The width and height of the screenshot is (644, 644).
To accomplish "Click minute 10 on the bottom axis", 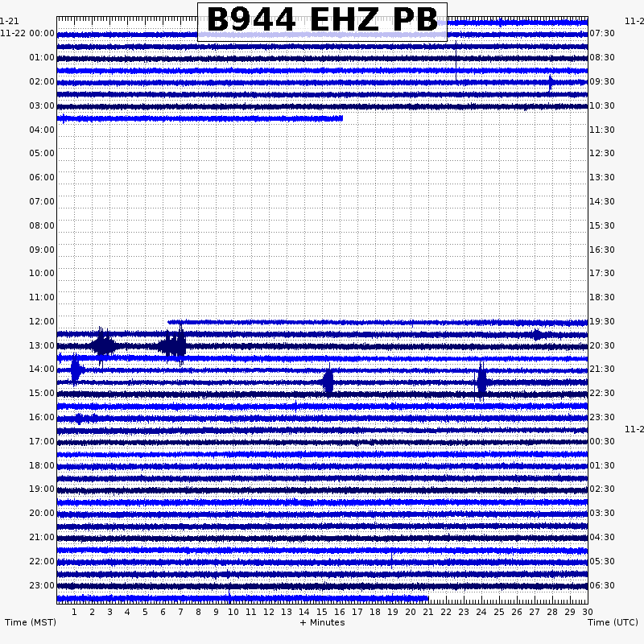I will click(233, 612).
